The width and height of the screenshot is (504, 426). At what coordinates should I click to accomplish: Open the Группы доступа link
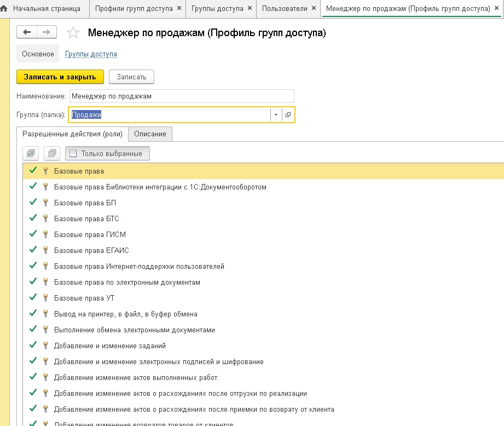coord(91,54)
